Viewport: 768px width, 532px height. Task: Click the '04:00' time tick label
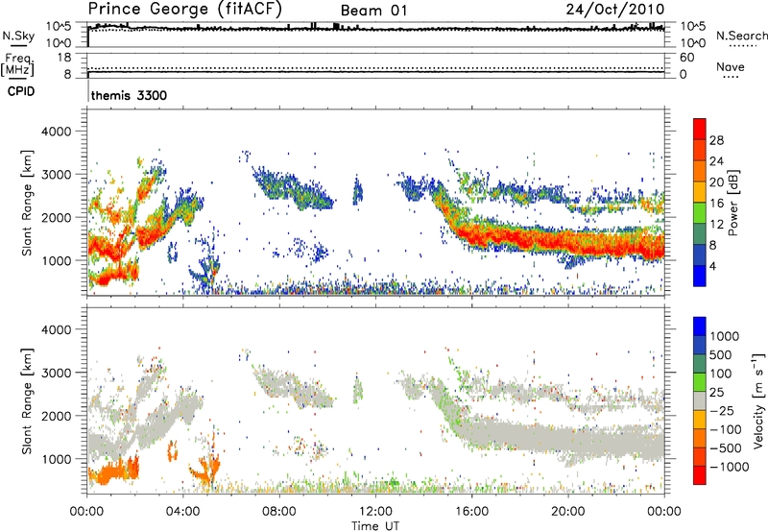coord(183,512)
